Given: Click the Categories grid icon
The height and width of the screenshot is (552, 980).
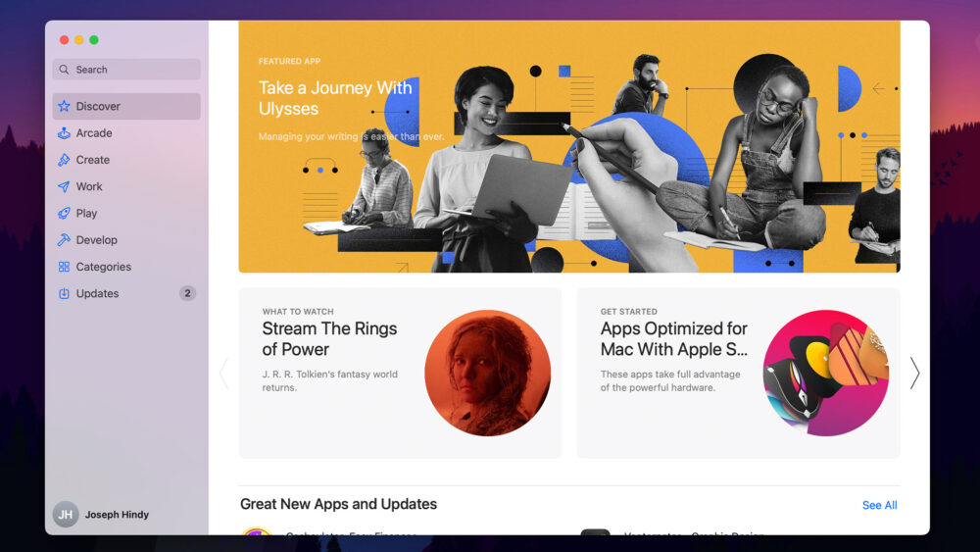Looking at the screenshot, I should (x=64, y=267).
